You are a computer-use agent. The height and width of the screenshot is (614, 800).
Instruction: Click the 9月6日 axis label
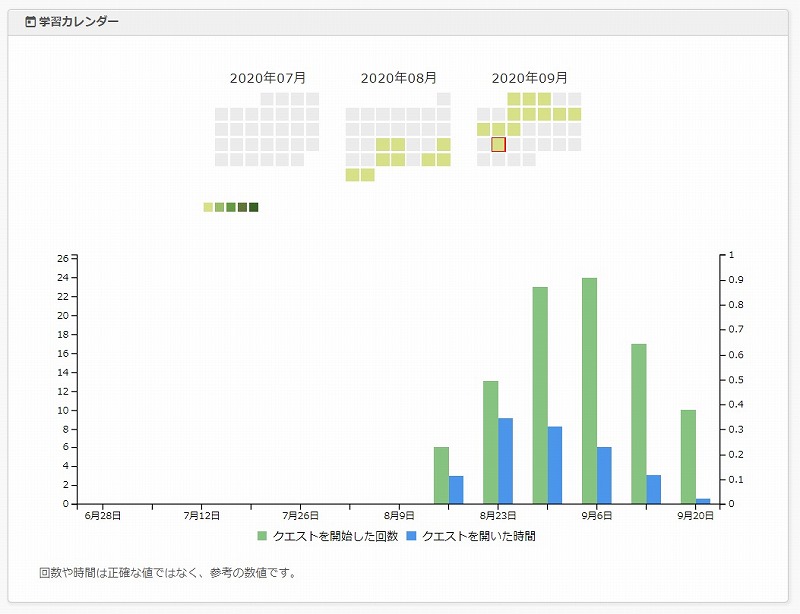click(596, 516)
